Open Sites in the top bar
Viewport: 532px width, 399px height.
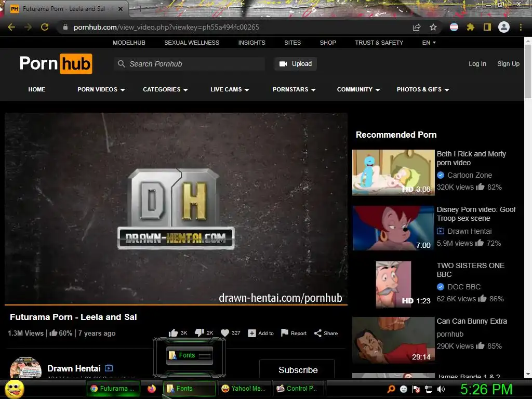(x=292, y=43)
